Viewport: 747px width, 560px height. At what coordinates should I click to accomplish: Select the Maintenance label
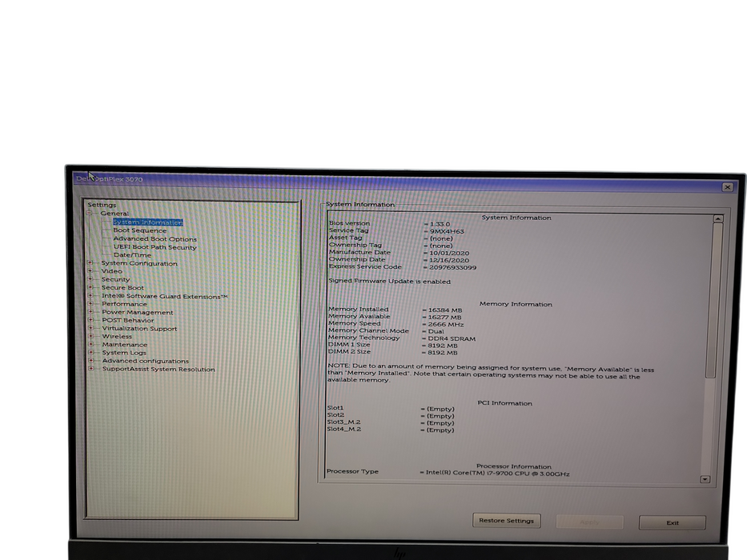124,344
